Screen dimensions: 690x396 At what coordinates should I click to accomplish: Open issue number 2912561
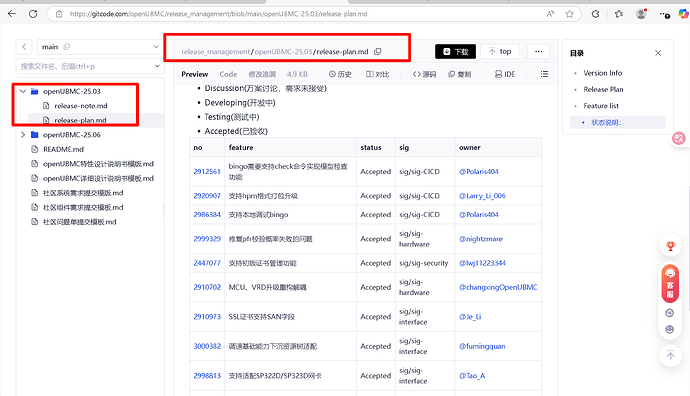coord(207,171)
